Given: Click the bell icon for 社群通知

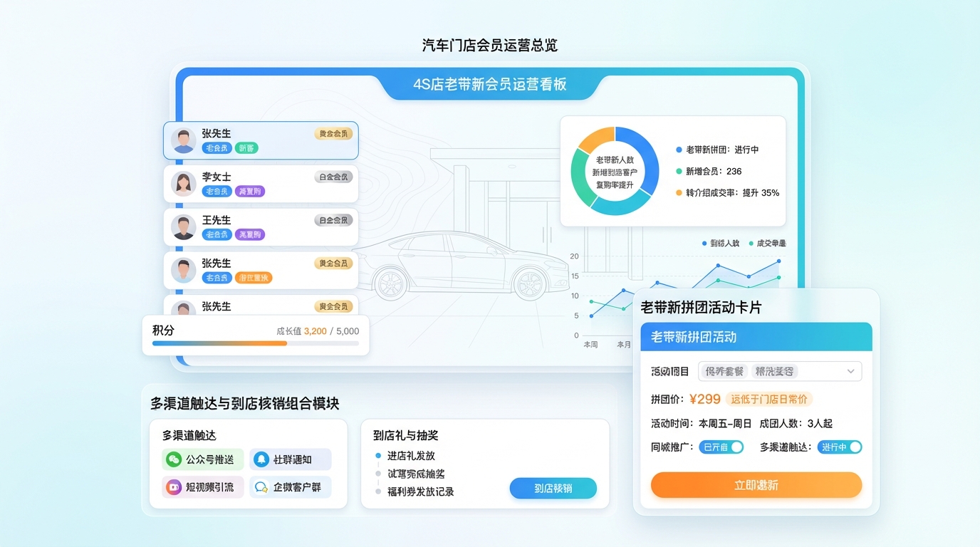Looking at the screenshot, I should [x=261, y=459].
